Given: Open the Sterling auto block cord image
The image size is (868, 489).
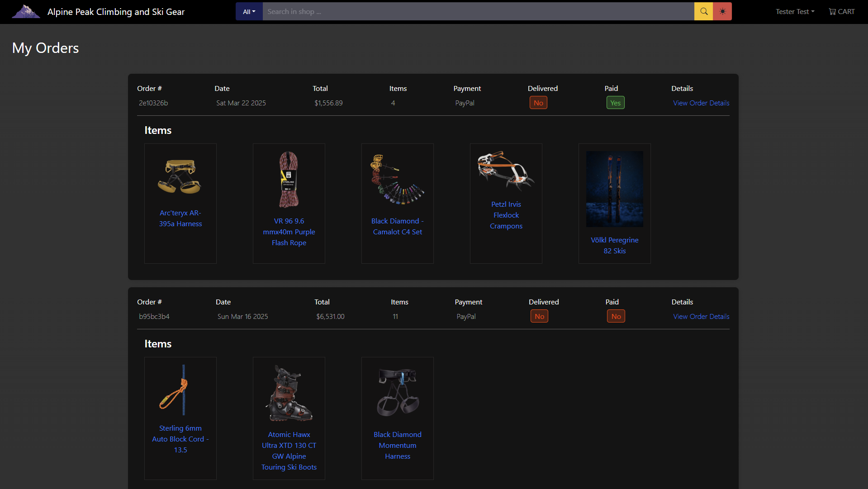Looking at the screenshot, I should pos(180,390).
